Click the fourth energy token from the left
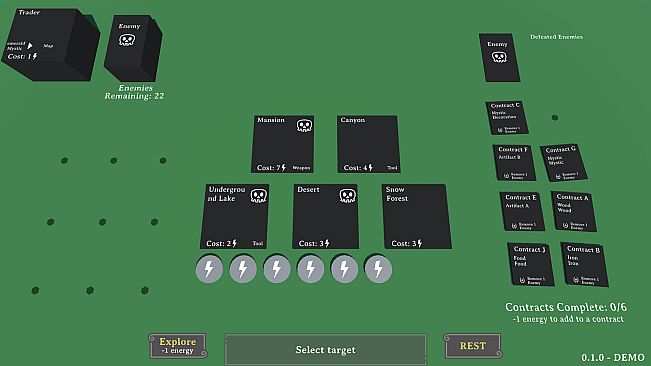Viewport: 651px width, 366px height. pyautogui.click(x=311, y=269)
